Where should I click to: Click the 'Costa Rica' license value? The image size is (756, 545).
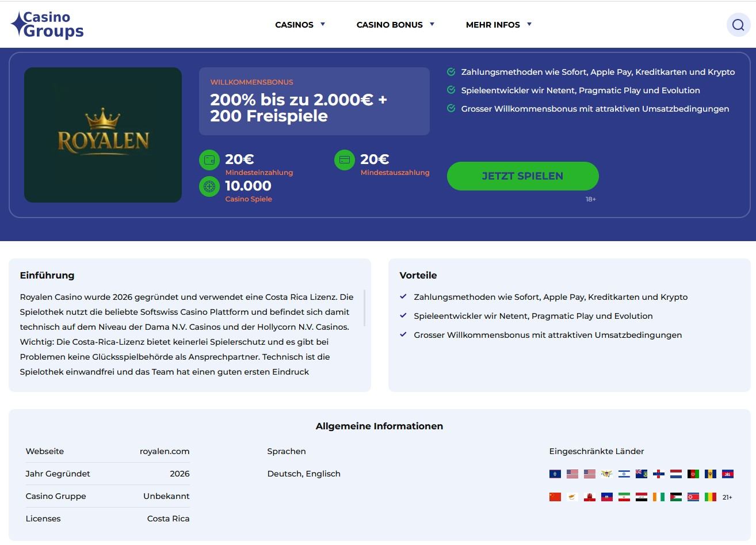click(x=168, y=519)
